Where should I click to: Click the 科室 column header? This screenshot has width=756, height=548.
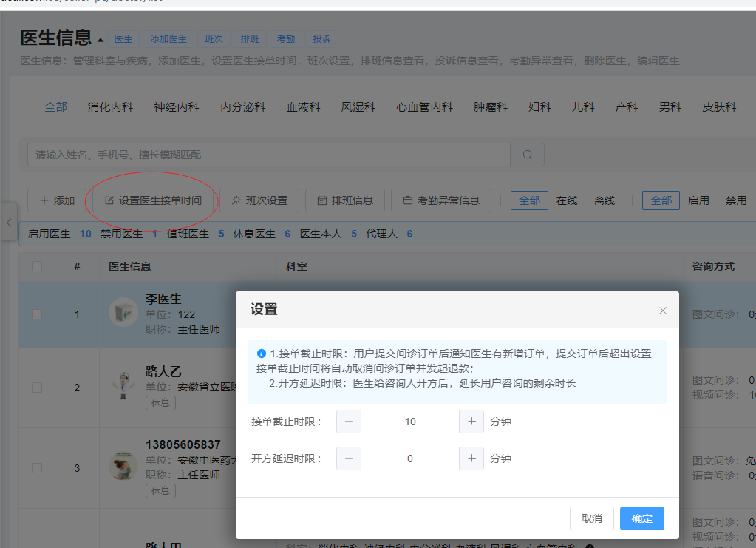tap(296, 266)
